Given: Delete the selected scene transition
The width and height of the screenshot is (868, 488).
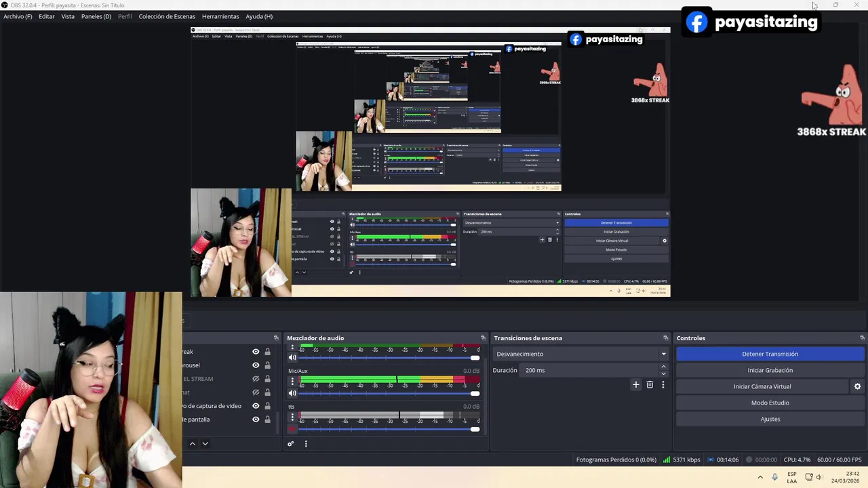Looking at the screenshot, I should (x=650, y=385).
